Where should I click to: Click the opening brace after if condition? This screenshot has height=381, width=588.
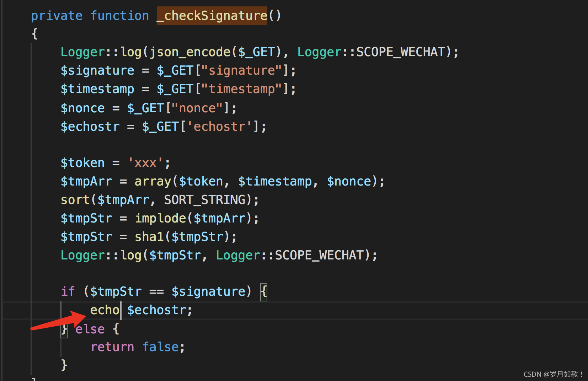[264, 292]
